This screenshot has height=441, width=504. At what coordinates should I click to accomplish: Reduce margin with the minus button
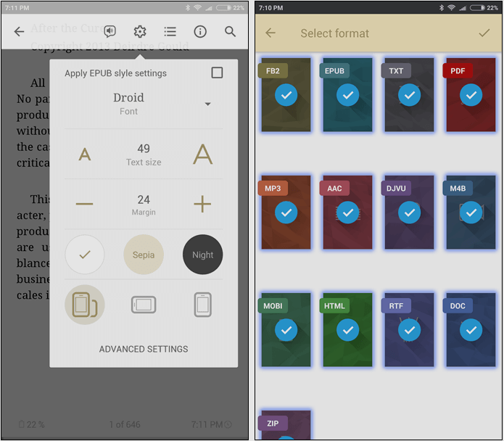tap(85, 204)
